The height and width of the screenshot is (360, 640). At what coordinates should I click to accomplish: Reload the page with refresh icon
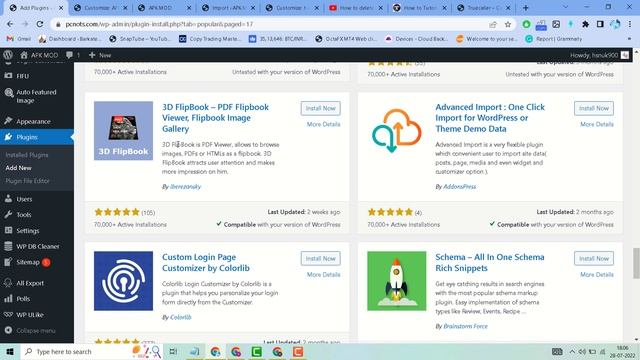click(40, 24)
